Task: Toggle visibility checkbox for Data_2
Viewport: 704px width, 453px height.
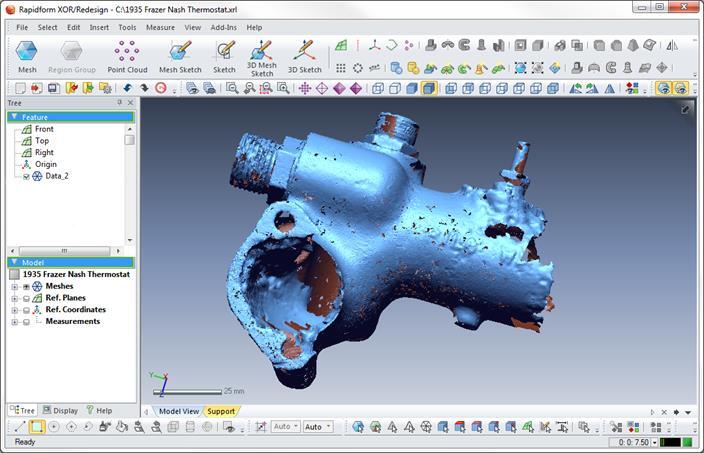Action: pos(26,176)
